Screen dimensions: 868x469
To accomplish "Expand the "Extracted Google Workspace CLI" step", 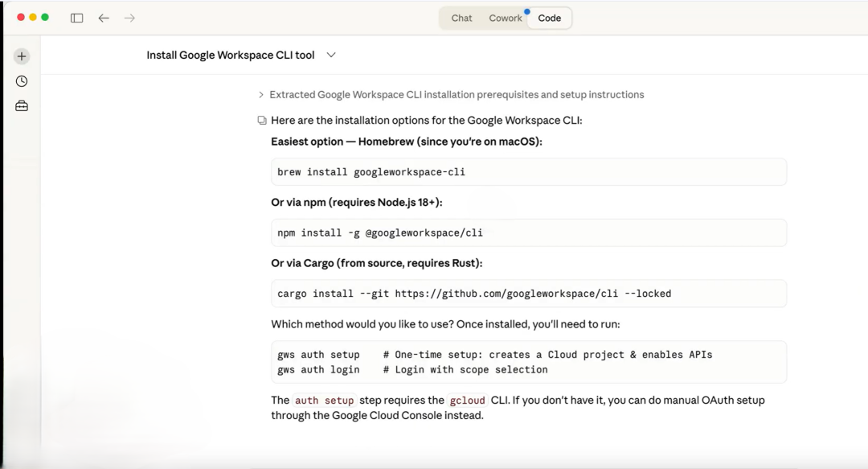I will [x=261, y=95].
